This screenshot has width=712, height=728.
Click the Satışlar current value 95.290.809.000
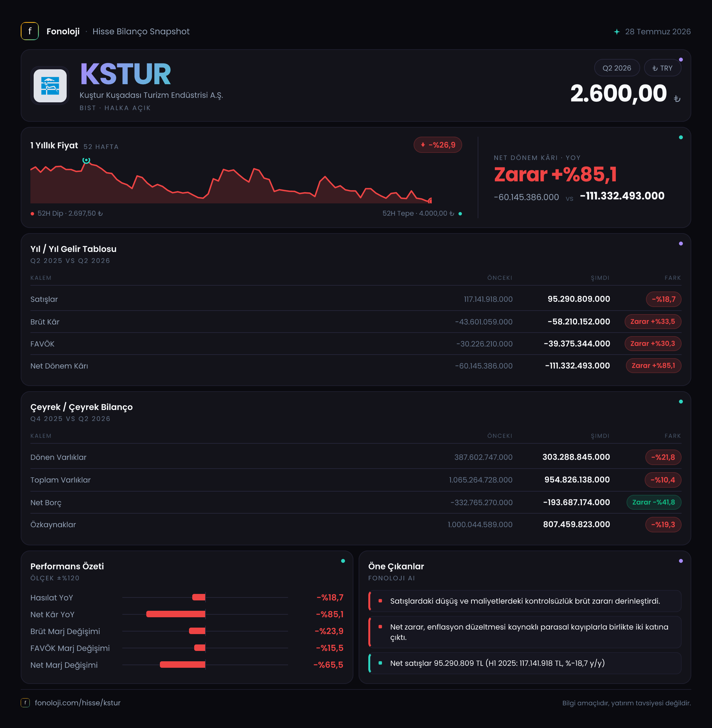[x=579, y=299]
